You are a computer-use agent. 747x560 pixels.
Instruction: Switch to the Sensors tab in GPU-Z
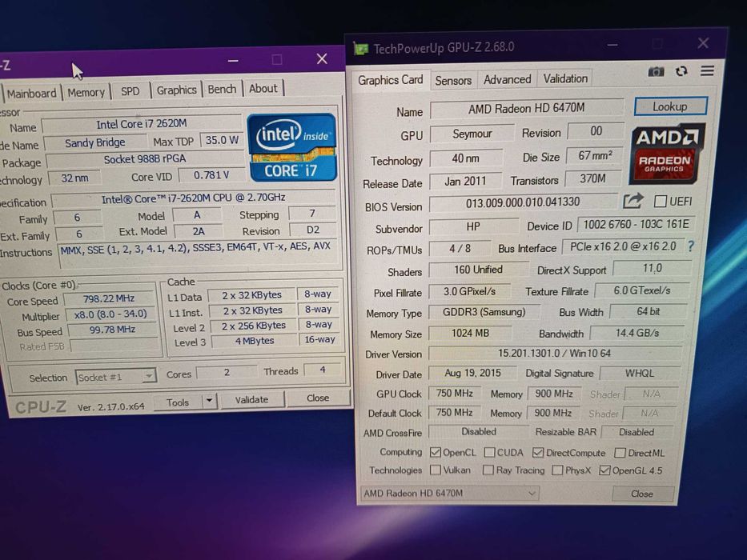point(453,81)
